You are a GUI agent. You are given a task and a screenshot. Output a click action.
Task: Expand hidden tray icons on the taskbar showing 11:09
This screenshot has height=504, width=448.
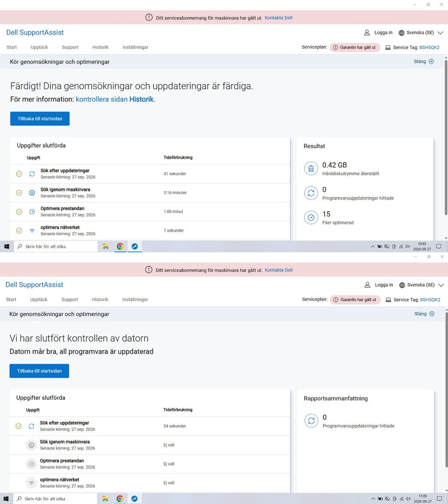coord(373,499)
